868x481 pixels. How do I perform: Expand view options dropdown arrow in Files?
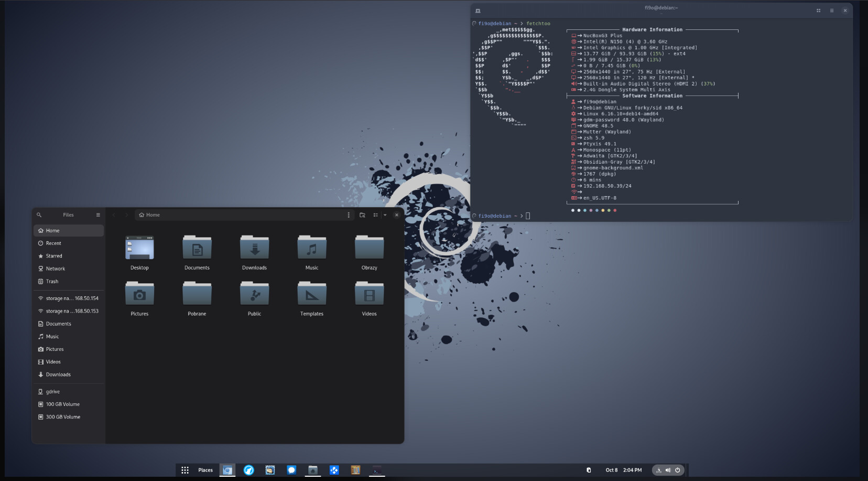tap(385, 215)
